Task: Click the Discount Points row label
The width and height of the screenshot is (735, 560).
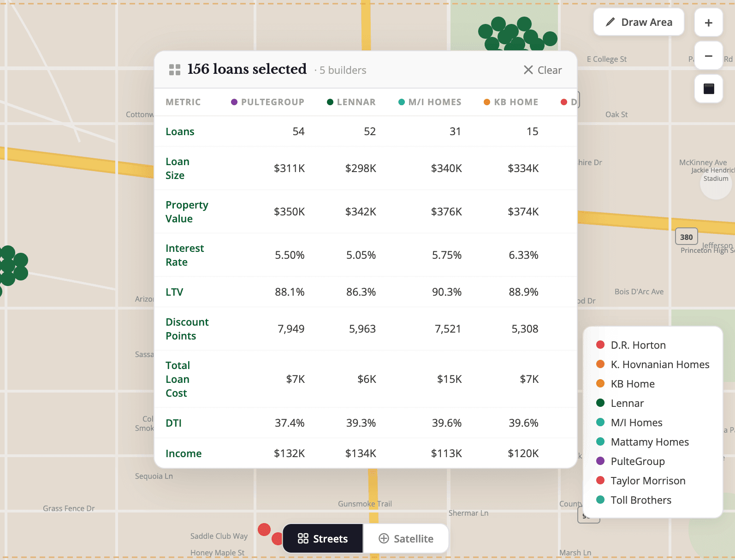Action: (x=187, y=329)
